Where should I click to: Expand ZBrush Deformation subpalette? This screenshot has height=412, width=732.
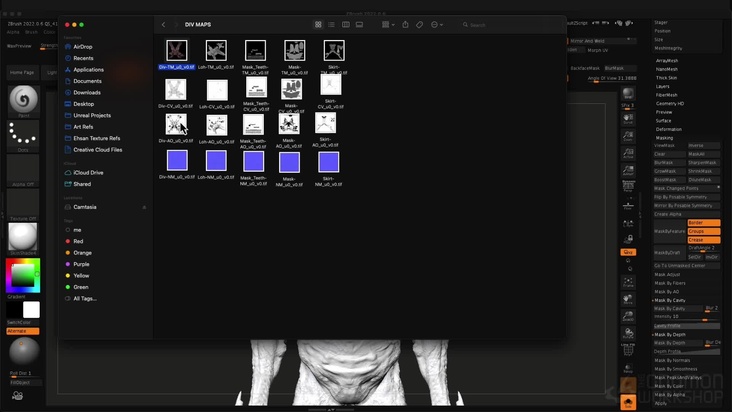[x=669, y=129]
